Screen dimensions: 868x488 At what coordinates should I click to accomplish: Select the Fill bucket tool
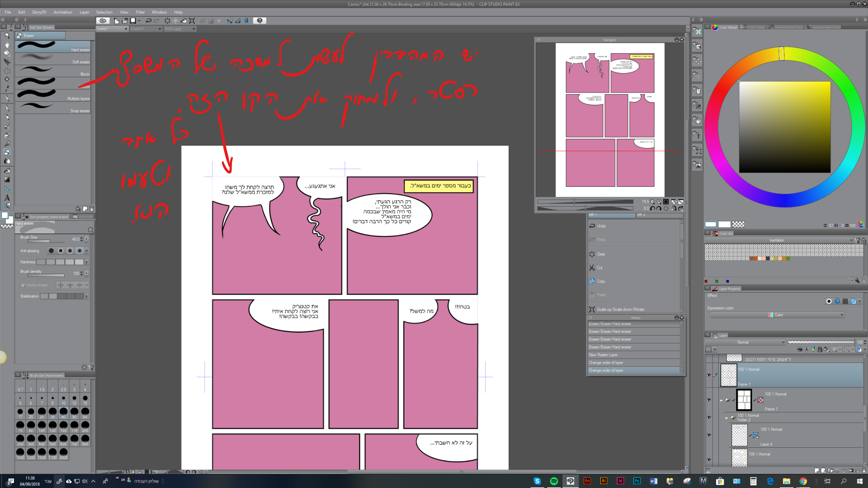(x=7, y=171)
